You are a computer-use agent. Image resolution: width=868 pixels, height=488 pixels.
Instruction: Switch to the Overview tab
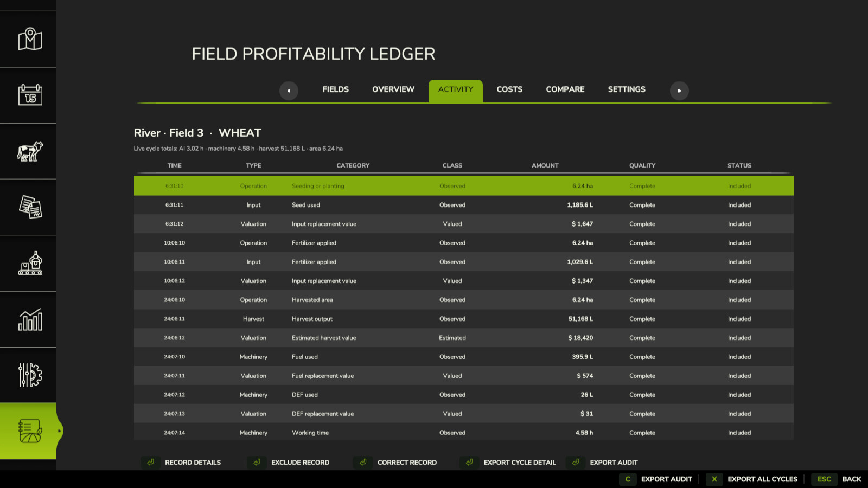pos(393,89)
